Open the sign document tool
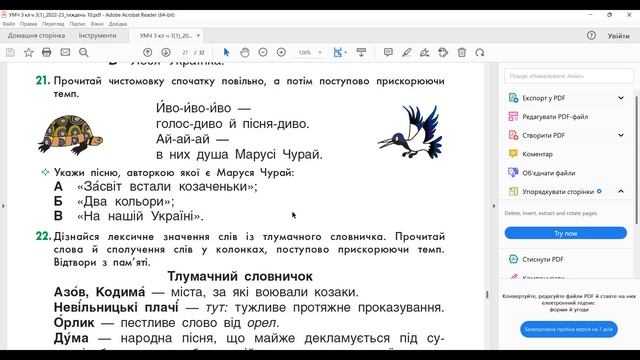This screenshot has width=640, height=360. [x=424, y=52]
